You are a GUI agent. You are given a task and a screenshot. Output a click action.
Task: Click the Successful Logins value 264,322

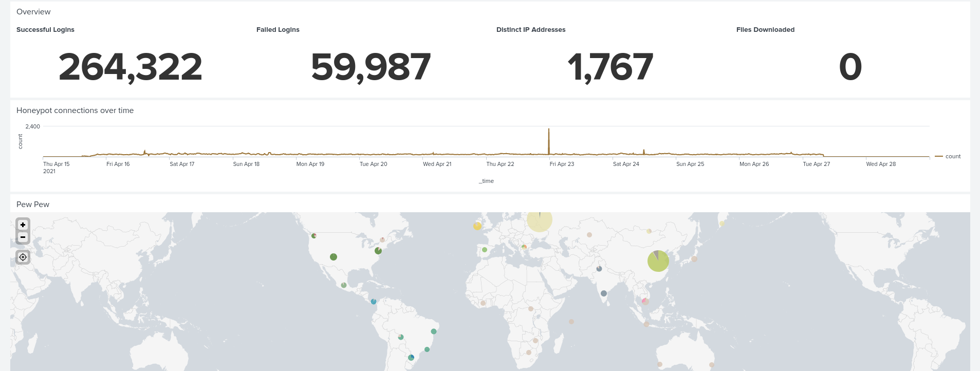[131, 67]
